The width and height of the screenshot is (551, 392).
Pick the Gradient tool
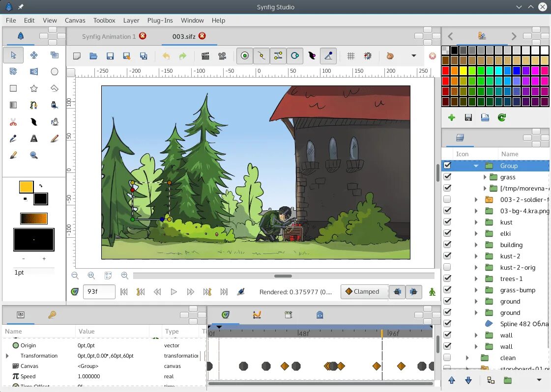tap(13, 105)
